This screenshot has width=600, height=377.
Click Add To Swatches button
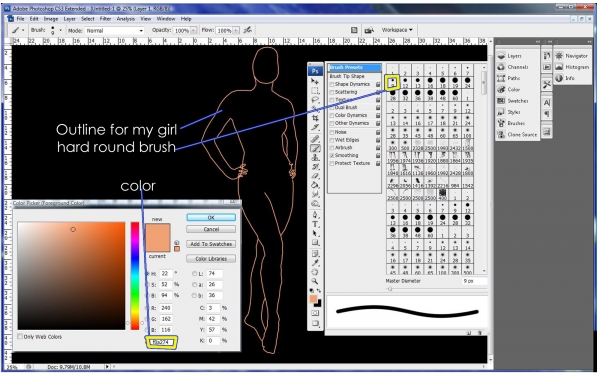point(211,244)
